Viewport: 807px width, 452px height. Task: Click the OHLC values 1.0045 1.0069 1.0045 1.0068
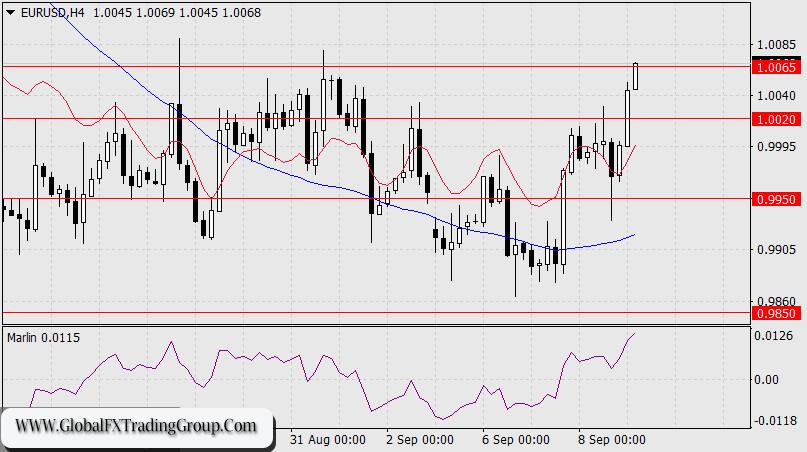coord(177,13)
